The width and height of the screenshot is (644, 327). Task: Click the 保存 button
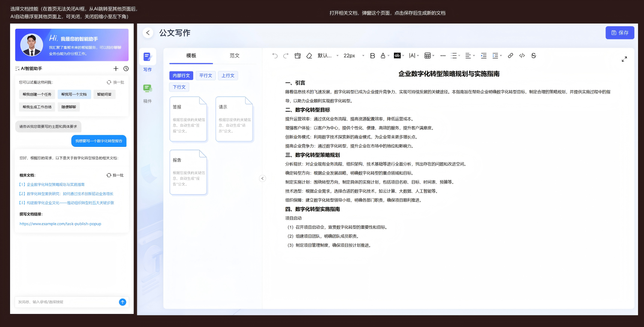pyautogui.click(x=619, y=33)
